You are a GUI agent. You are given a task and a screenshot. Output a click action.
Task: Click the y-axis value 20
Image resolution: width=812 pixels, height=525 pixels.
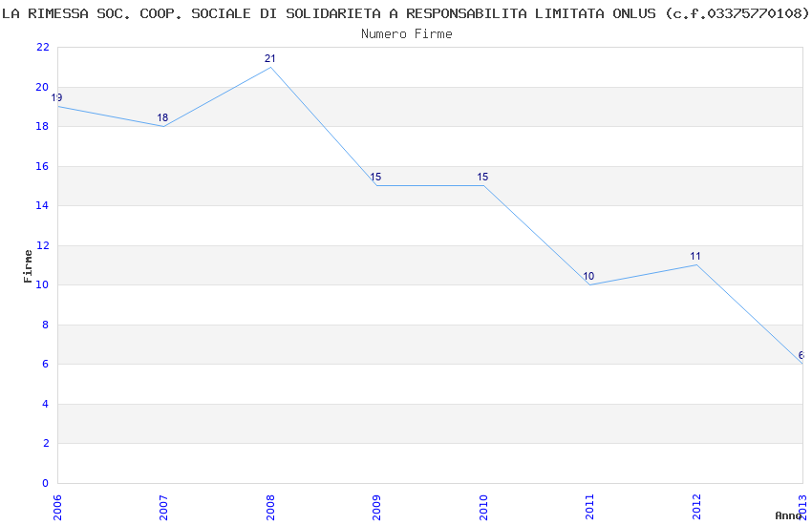pyautogui.click(x=42, y=87)
